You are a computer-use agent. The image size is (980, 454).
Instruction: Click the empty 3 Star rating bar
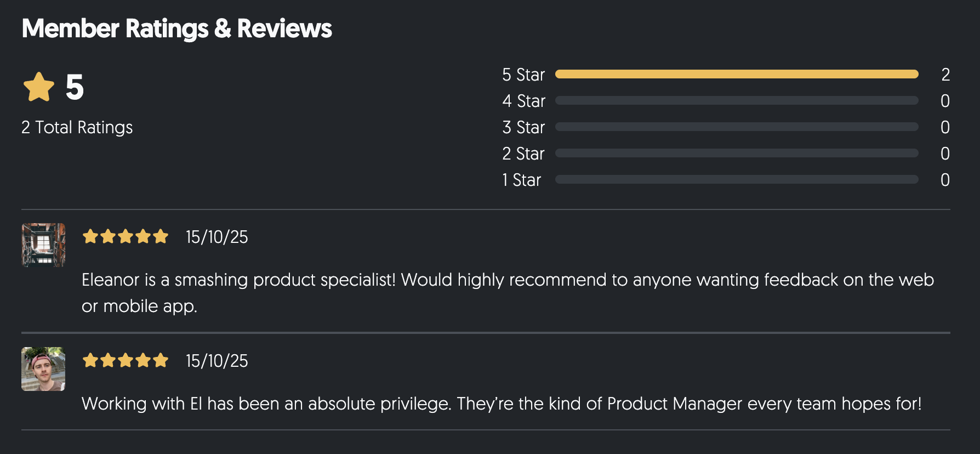[736, 127]
